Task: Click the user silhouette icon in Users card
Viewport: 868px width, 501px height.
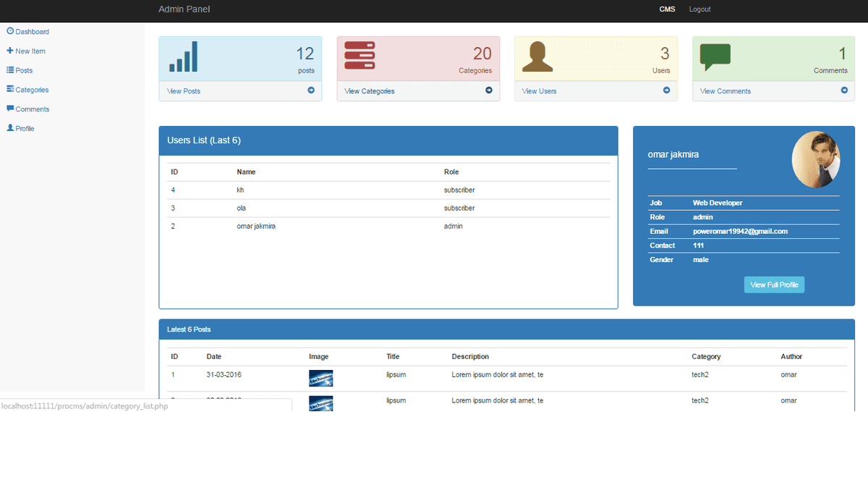Action: coord(537,56)
